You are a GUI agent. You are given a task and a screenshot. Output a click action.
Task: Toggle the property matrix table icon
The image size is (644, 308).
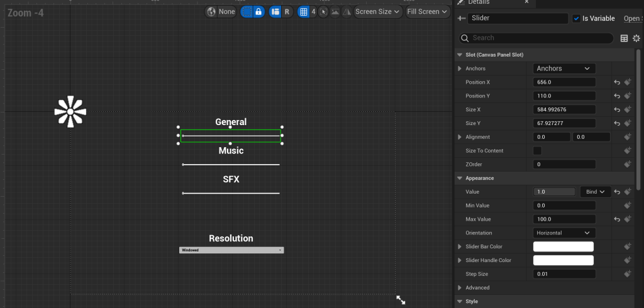[x=624, y=38]
